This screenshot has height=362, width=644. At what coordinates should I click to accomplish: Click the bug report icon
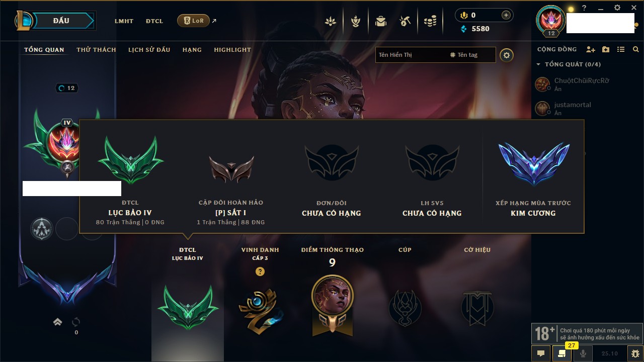635,353
